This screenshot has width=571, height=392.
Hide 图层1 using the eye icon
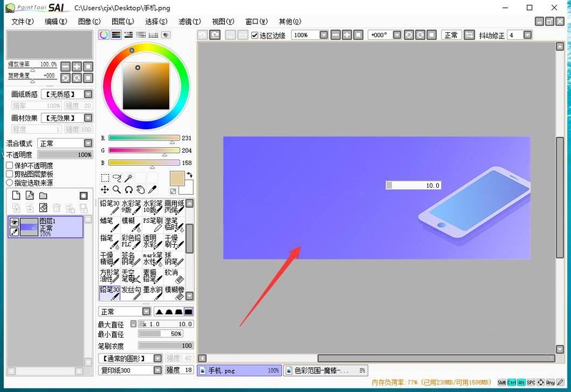tap(14, 222)
